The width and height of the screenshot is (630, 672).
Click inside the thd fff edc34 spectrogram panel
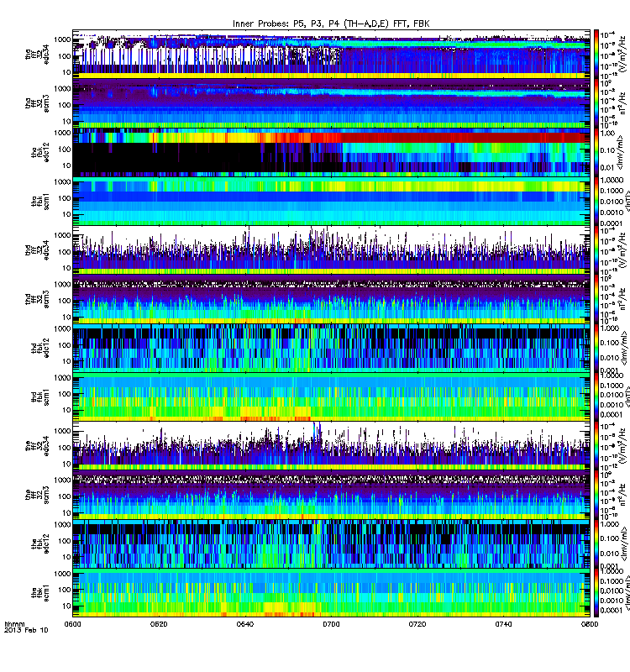(x=331, y=250)
